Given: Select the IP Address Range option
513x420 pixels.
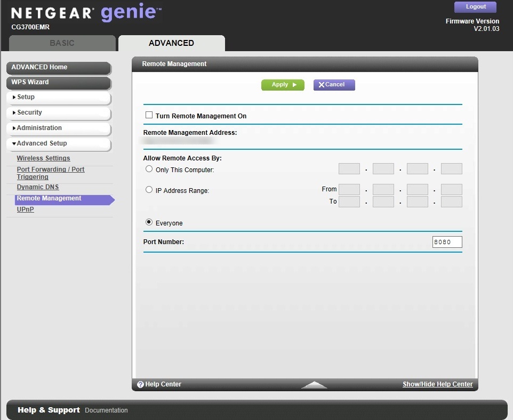Looking at the screenshot, I should pyautogui.click(x=149, y=190).
